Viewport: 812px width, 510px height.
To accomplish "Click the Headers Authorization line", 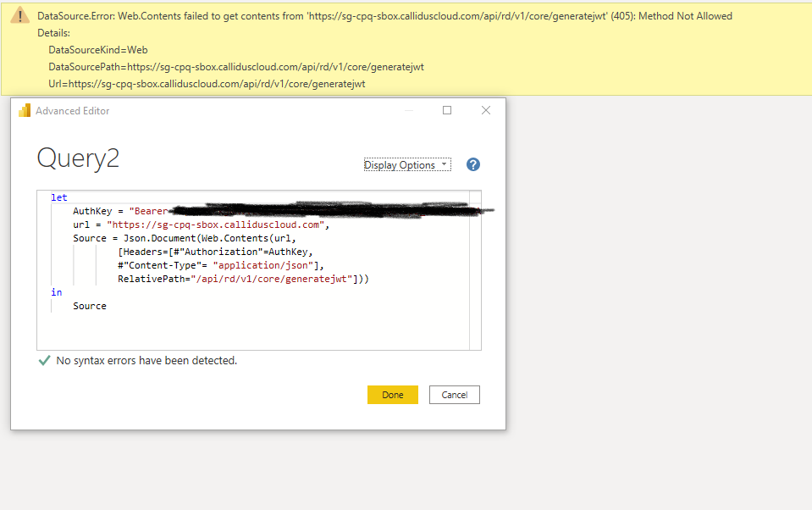I will pos(215,252).
